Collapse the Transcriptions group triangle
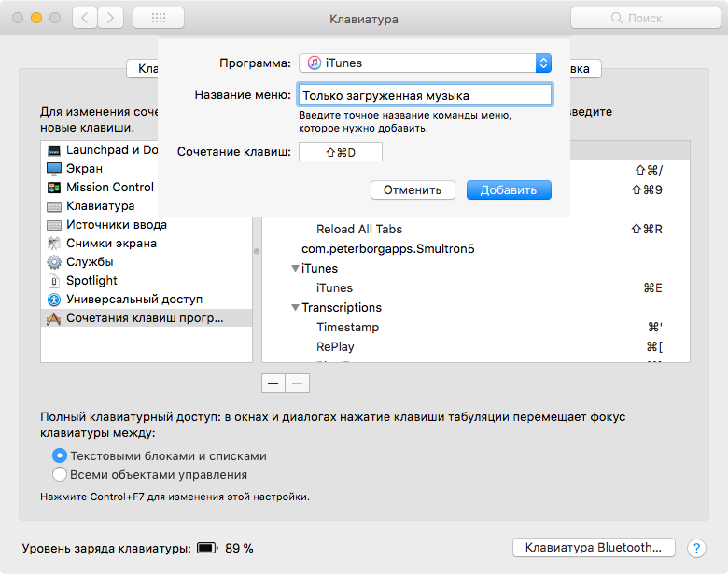 click(295, 308)
